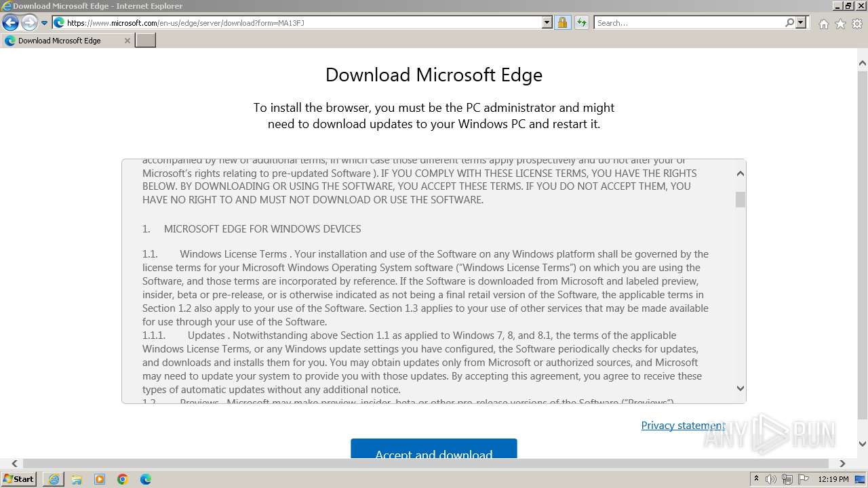Viewport: 868px width, 488px height.
Task: Click the 12:19 PM clock
Action: coord(833,479)
